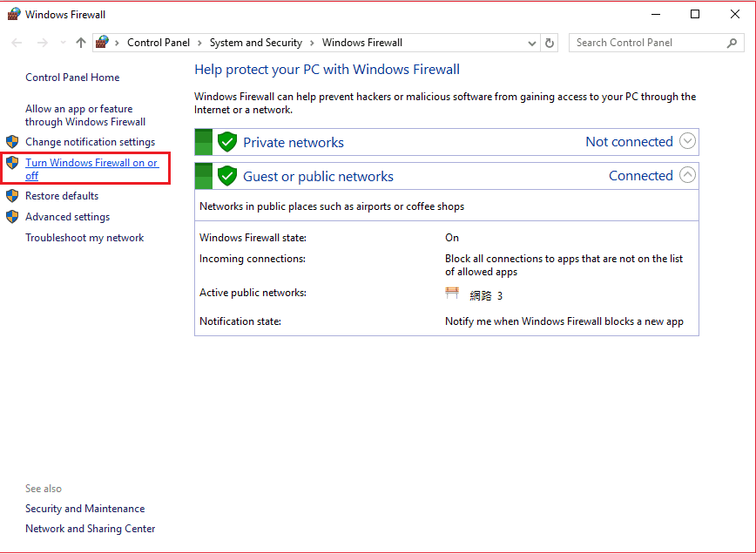
Task: Go forward with the forward arrow
Action: click(x=43, y=43)
